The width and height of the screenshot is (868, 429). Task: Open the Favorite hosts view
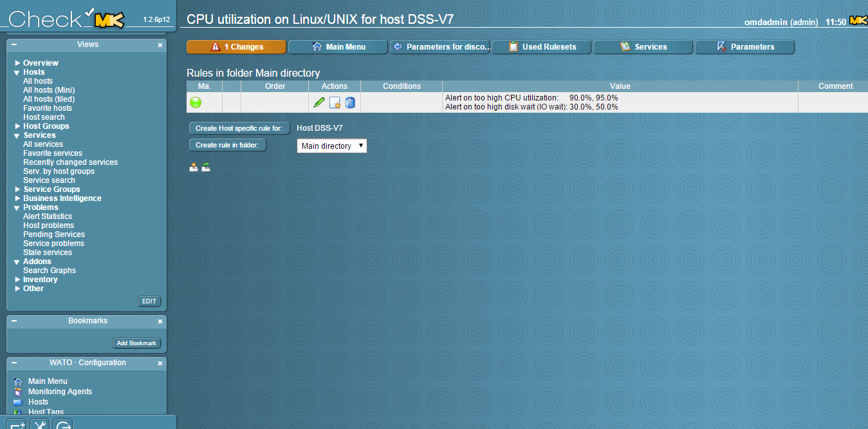coord(48,108)
